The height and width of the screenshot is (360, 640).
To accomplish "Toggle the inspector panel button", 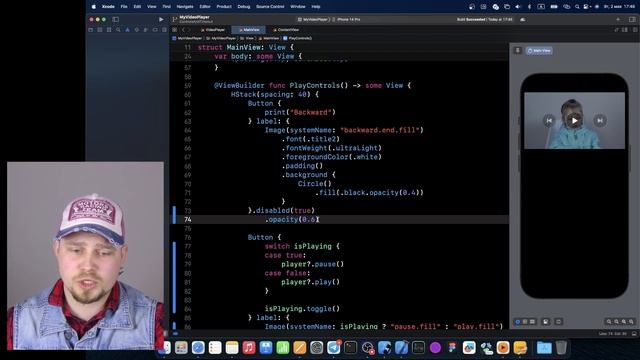I will [x=632, y=19].
